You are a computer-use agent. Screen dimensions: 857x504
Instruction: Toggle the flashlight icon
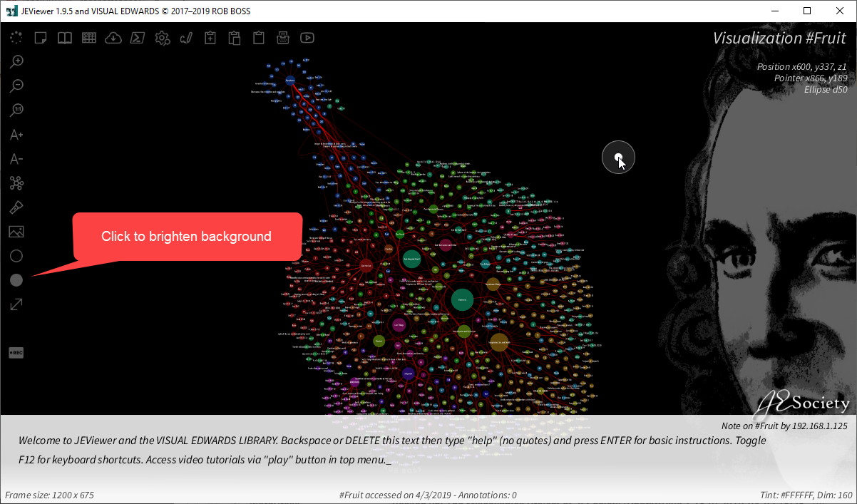point(16,207)
